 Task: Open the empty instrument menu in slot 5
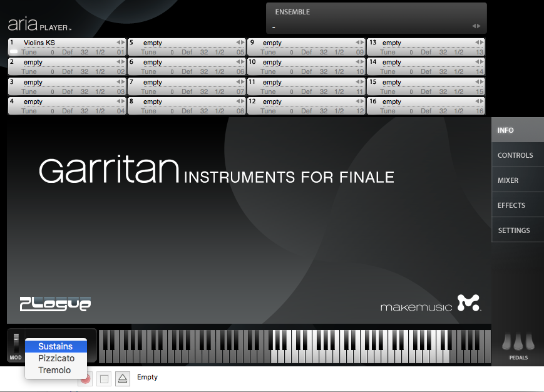pyautogui.click(x=153, y=43)
